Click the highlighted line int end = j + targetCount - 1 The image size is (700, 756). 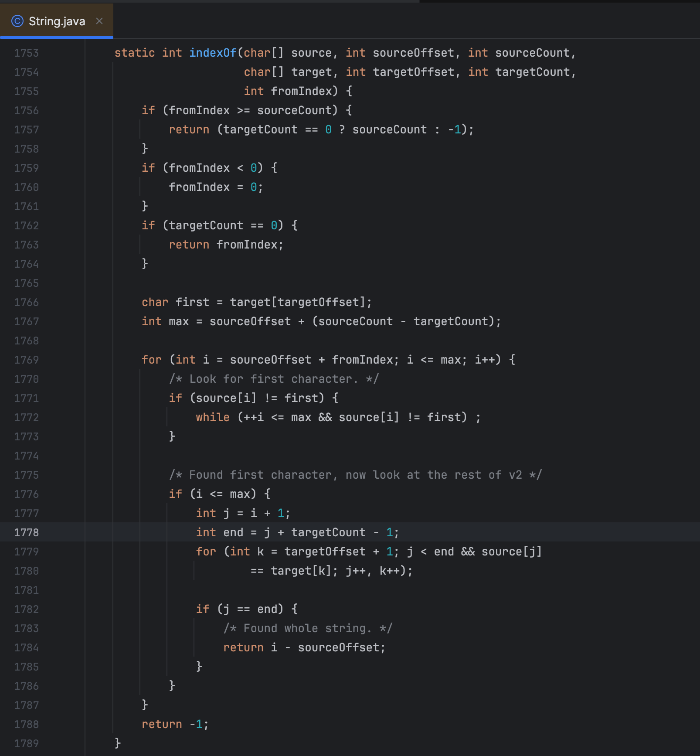coord(296,532)
